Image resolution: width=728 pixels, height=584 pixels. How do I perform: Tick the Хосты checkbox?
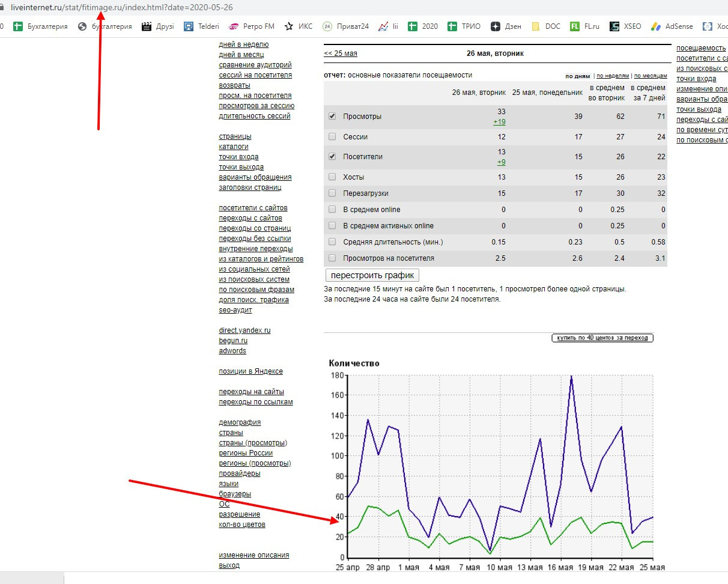(x=332, y=177)
